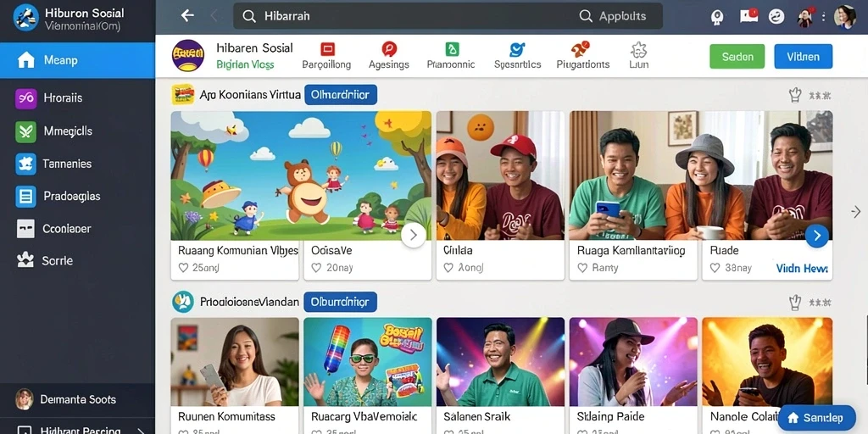Open Cconiaper in the sidebar
868x434 pixels.
77,228
